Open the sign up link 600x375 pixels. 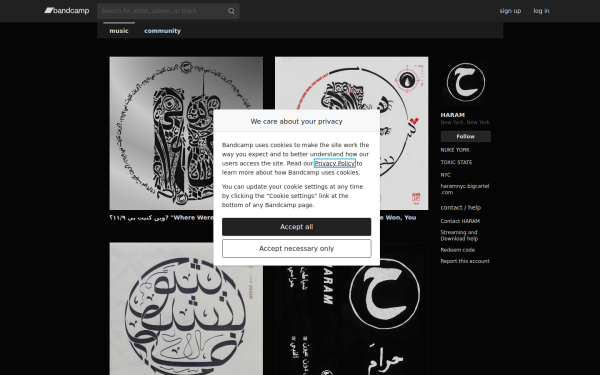510,11
